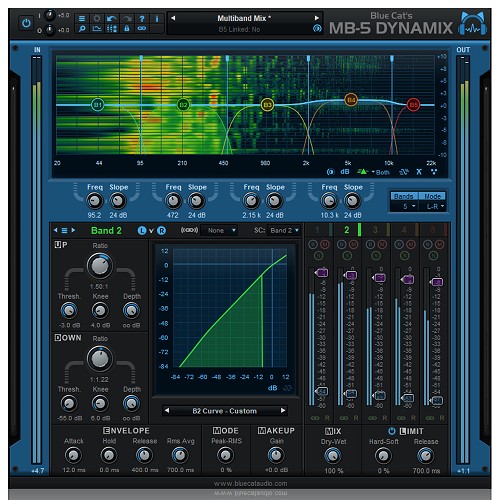This screenshot has height=500, width=500.
Task: Switch to band 4 tab
Action: point(405,230)
